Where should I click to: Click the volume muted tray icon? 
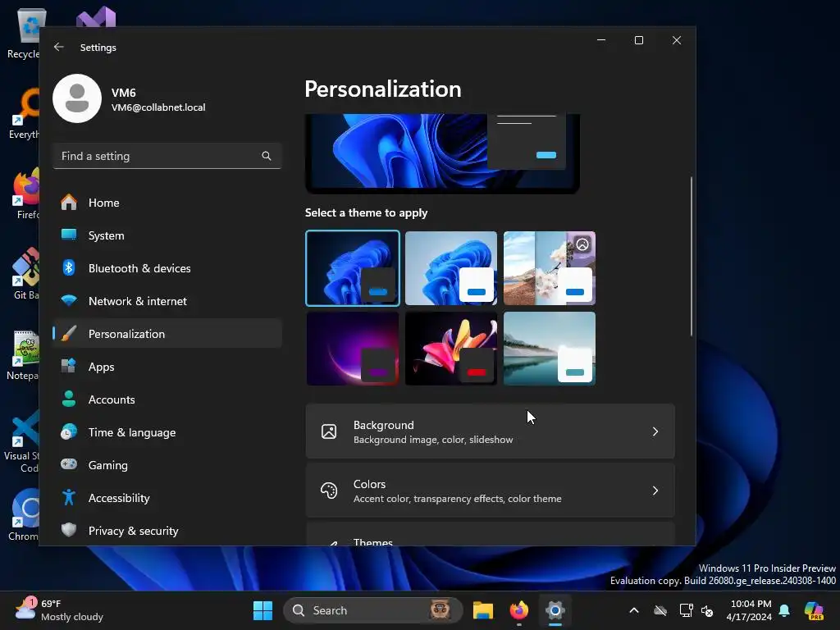click(707, 610)
